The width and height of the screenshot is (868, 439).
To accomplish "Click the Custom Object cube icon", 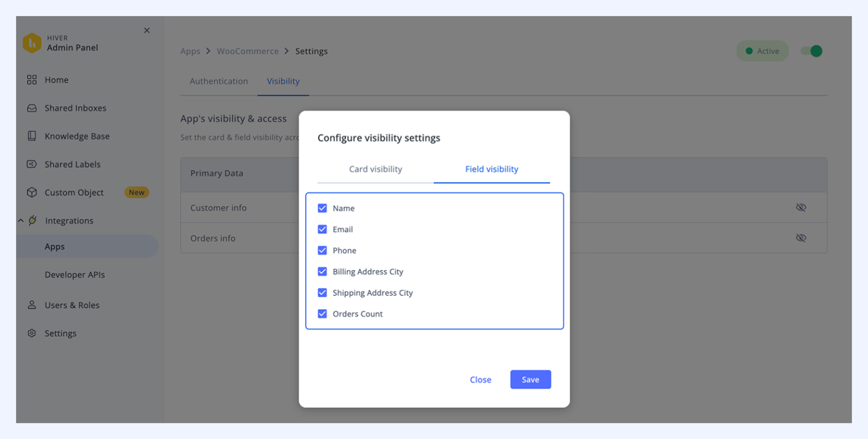I will 32,192.
